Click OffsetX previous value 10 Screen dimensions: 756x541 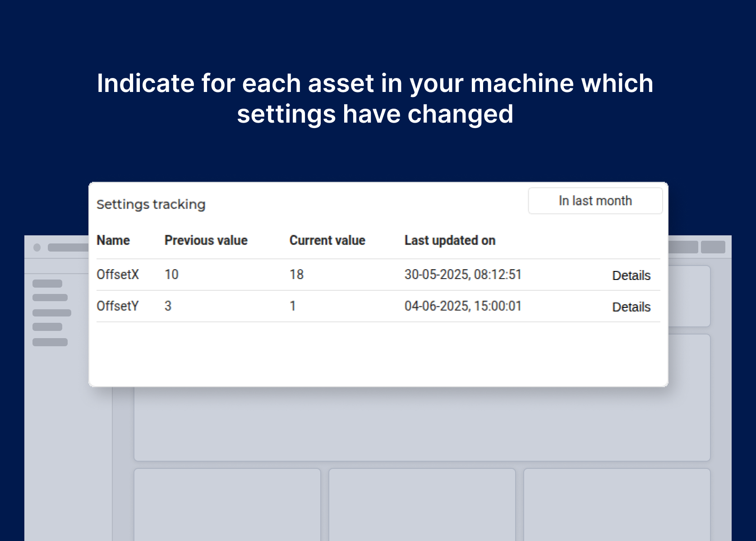point(171,275)
